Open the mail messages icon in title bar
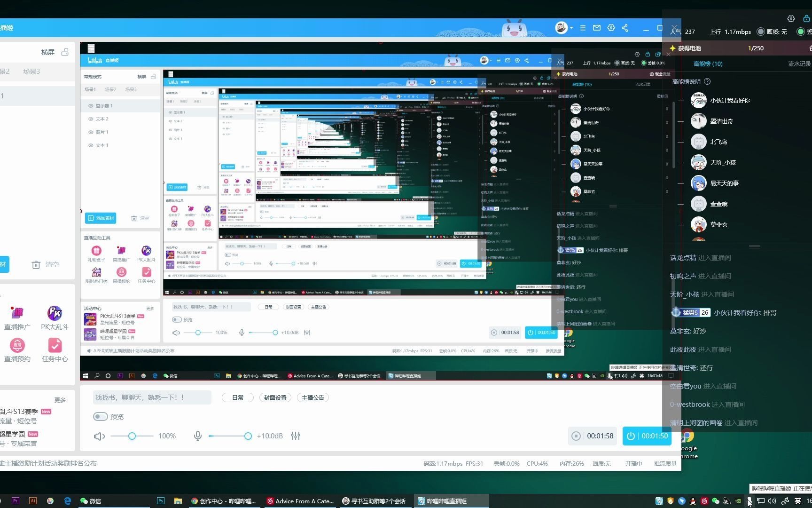The height and width of the screenshot is (508, 812). 597,28
